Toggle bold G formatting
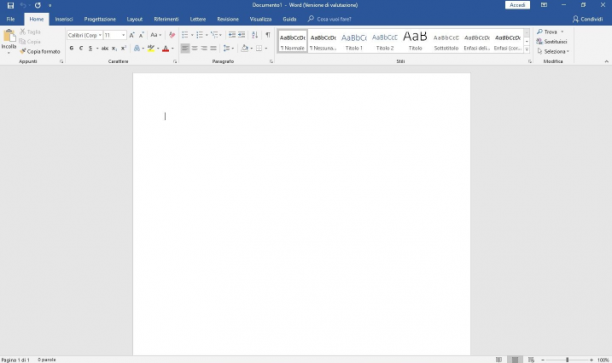Screen dimensions: 612x363 71,48
